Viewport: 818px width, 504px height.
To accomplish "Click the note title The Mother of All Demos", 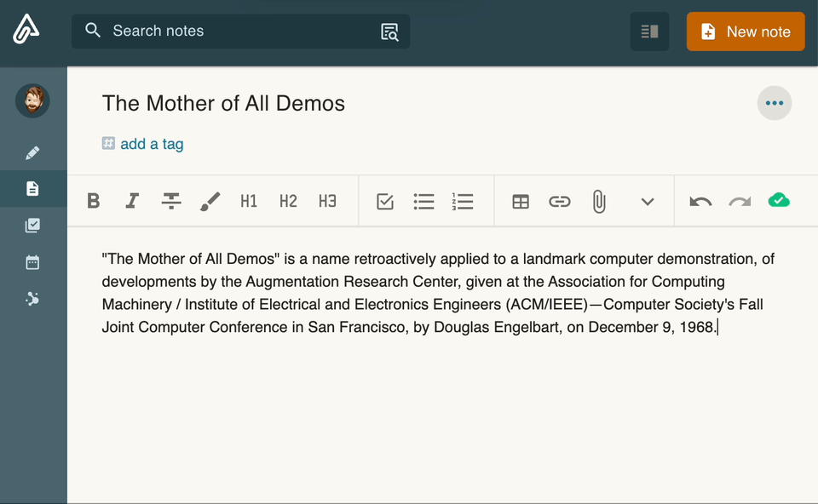I will tap(223, 103).
